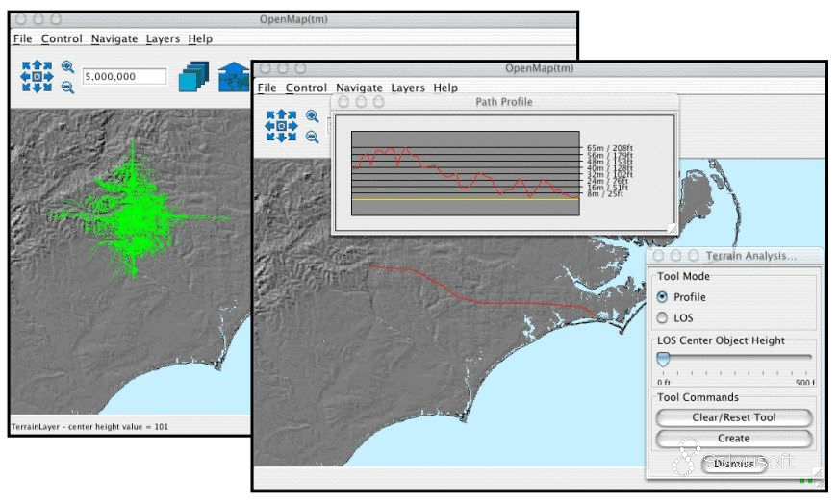The width and height of the screenshot is (838, 504).
Task: Dismiss the Terrain Analysis panel
Action: [734, 464]
